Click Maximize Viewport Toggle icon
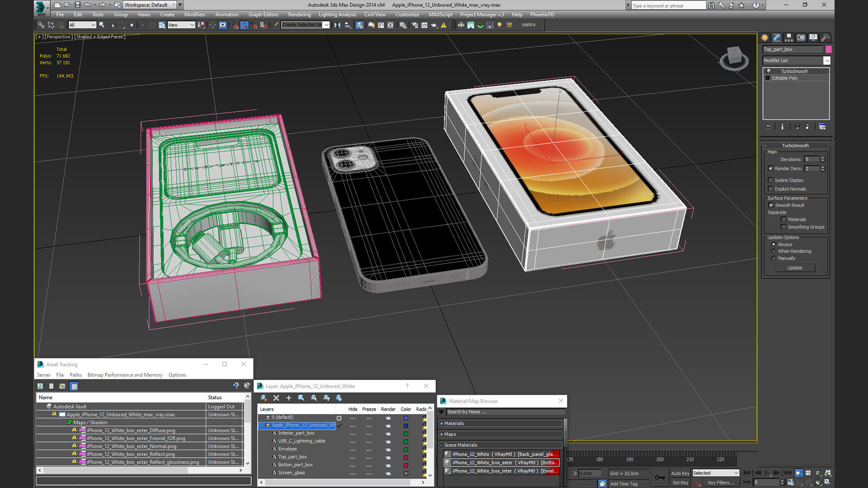The image size is (868, 488). click(x=827, y=482)
